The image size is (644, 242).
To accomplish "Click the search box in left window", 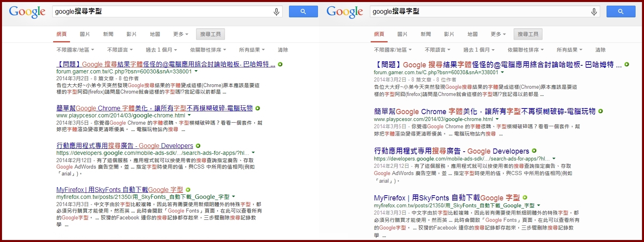I will point(167,12).
